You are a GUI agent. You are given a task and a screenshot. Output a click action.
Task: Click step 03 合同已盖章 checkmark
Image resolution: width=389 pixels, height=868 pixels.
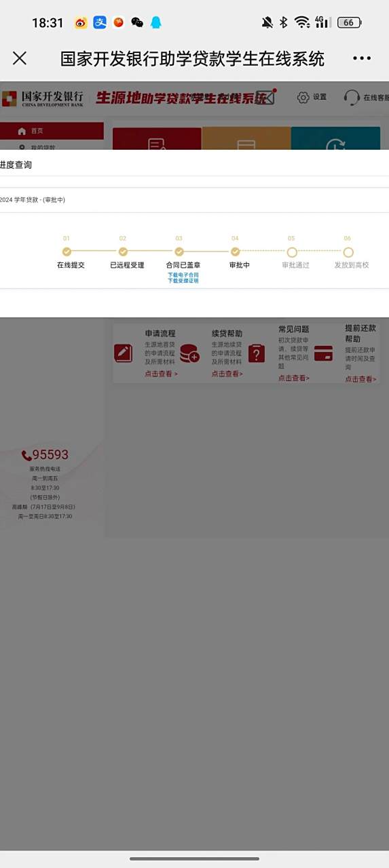coord(179,252)
